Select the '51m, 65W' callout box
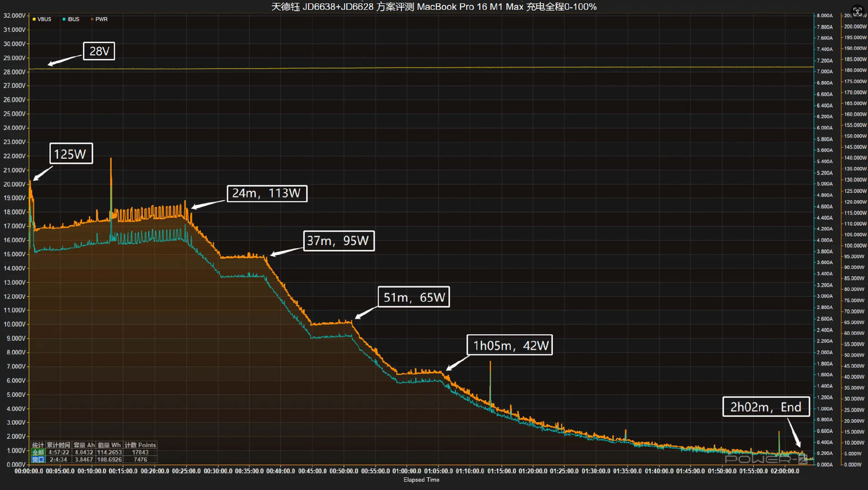Image resolution: width=868 pixels, height=490 pixels. click(414, 297)
